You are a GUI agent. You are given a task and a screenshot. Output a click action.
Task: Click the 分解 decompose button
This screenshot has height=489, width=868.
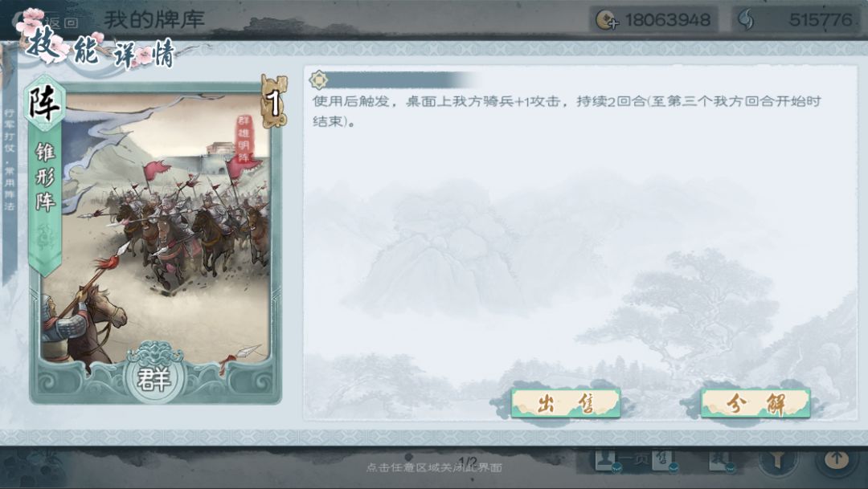(755, 403)
